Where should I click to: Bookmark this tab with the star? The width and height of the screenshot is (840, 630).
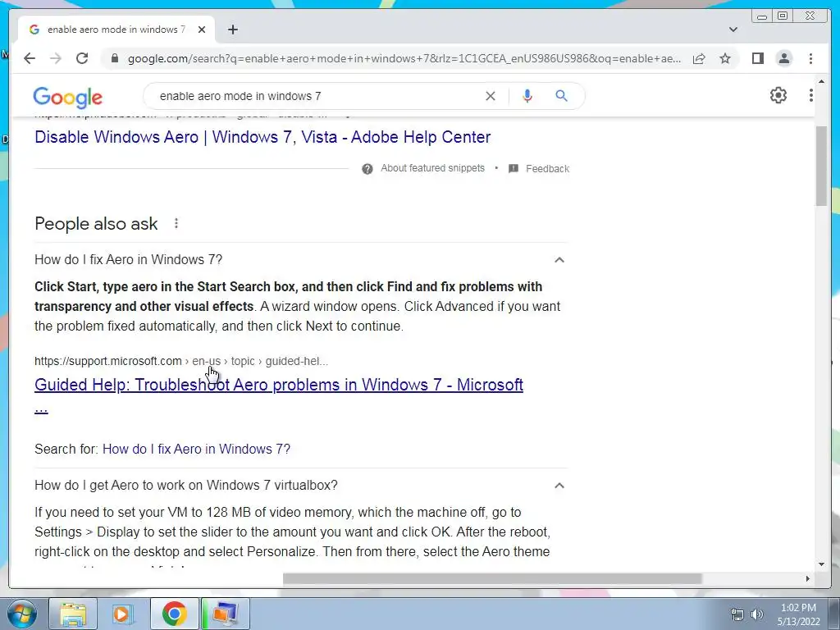(x=725, y=58)
